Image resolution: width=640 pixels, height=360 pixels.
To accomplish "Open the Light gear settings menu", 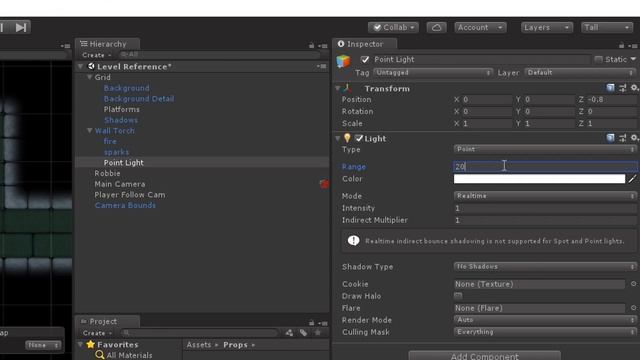I will pyautogui.click(x=634, y=138).
